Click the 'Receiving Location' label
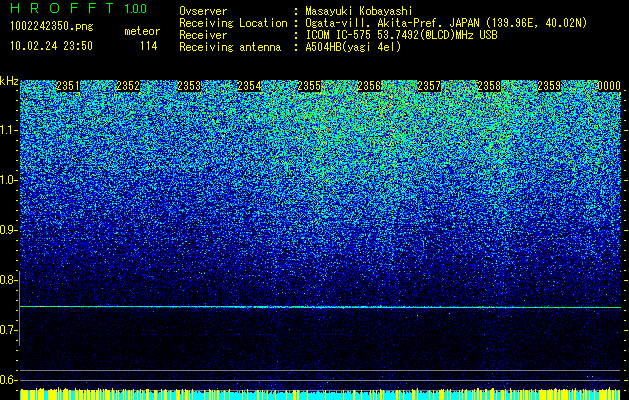Screen dimensions: 629x400 (x=233, y=23)
